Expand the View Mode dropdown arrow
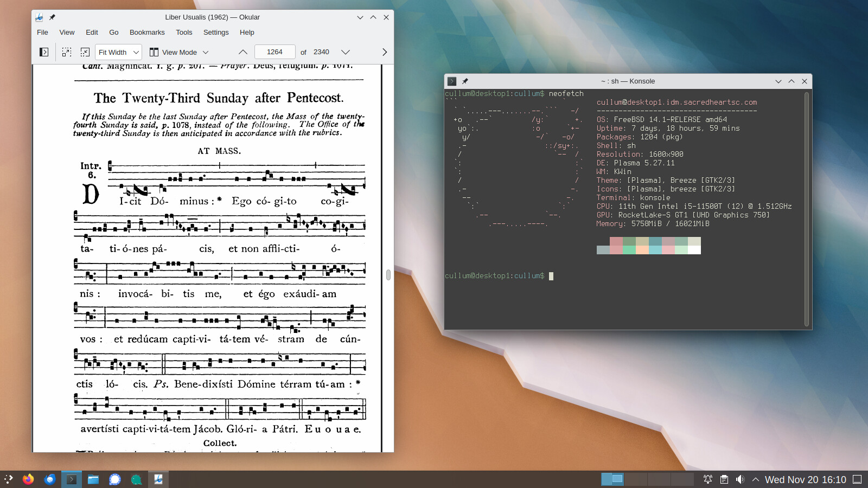868x488 pixels. click(206, 52)
